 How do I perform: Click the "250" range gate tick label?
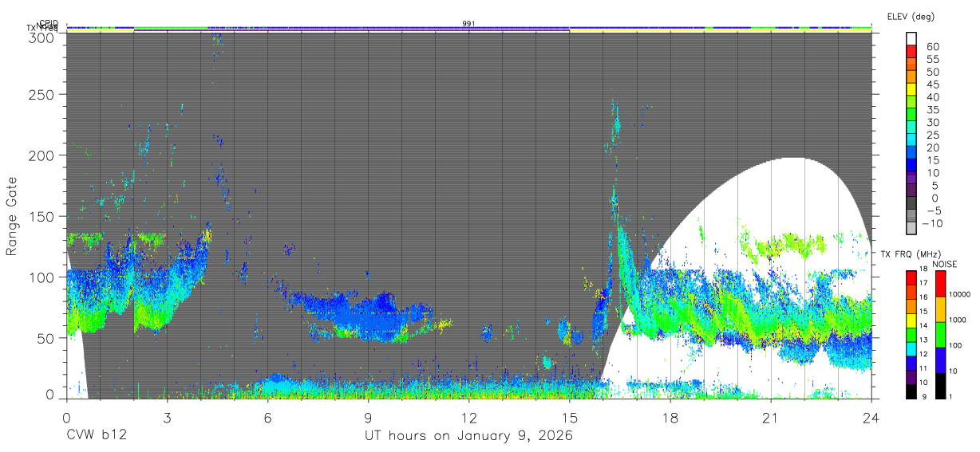(x=43, y=94)
